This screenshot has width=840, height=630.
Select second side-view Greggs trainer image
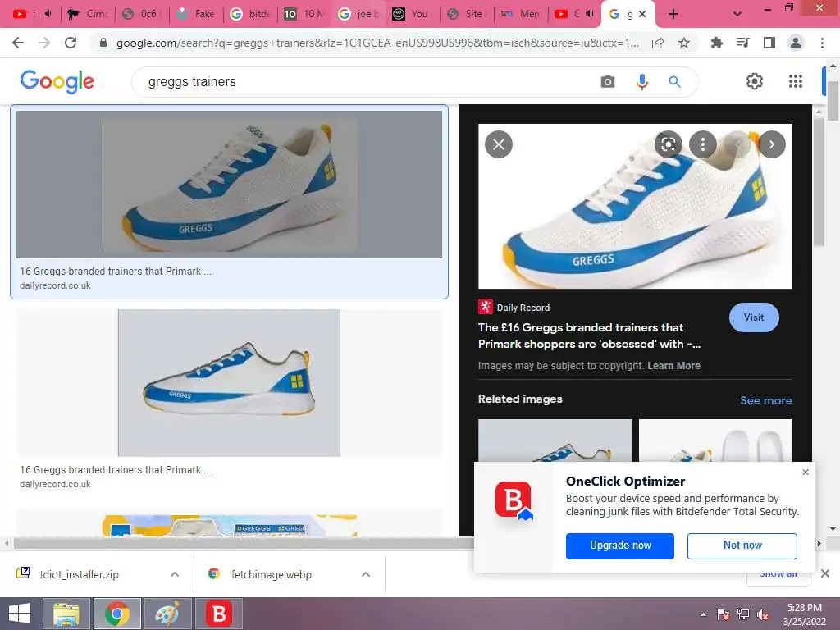click(230, 383)
